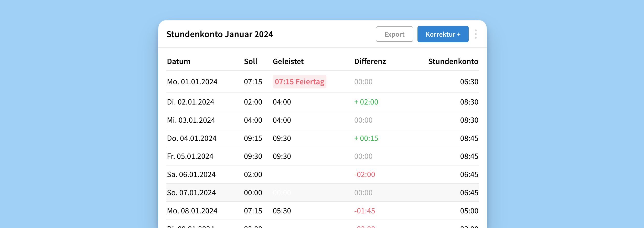Viewport: 644px width, 228px height.
Task: Click the 05:30 Geleistet value on 08.01.2024
Action: coord(282,211)
